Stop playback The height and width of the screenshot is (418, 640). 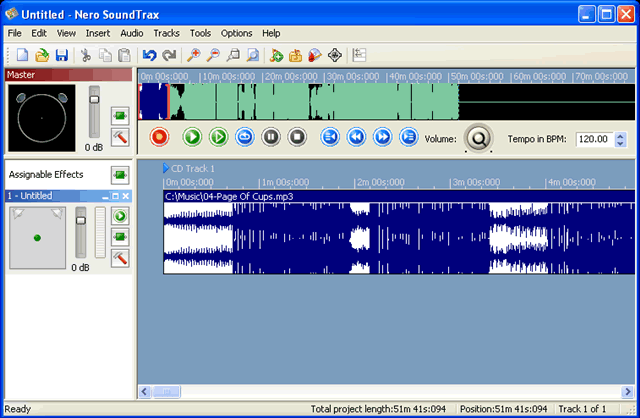(297, 137)
